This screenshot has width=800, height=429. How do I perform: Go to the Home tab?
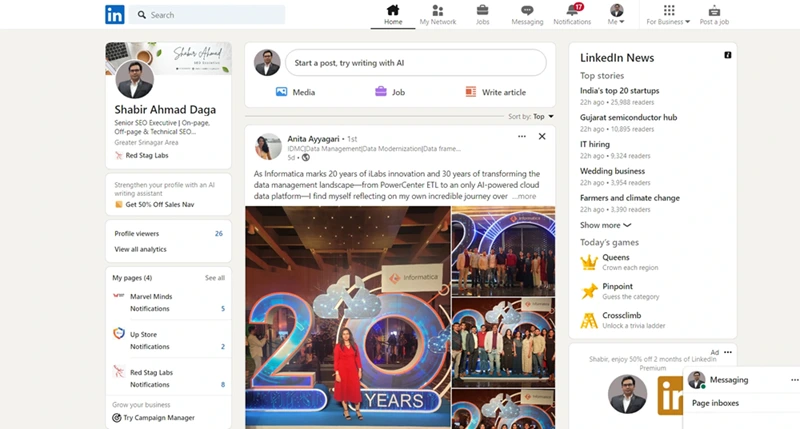[393, 14]
